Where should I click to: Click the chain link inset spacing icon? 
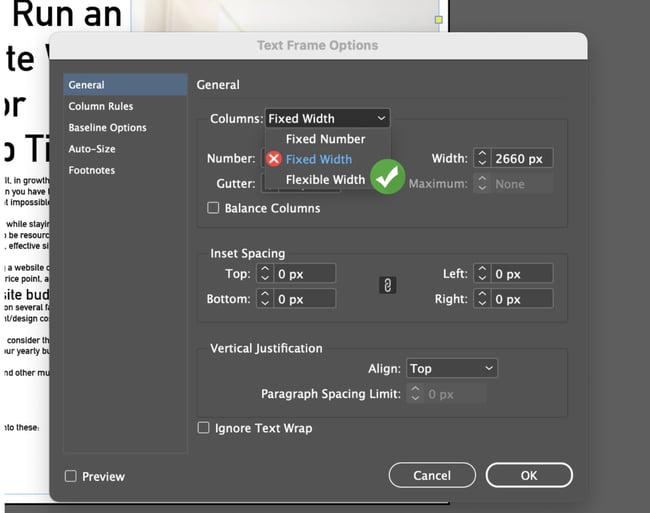click(388, 286)
